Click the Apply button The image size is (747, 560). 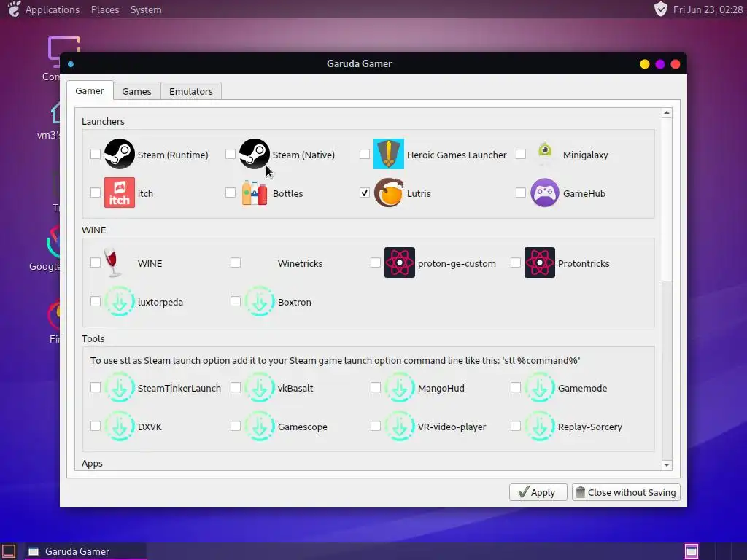tap(538, 492)
